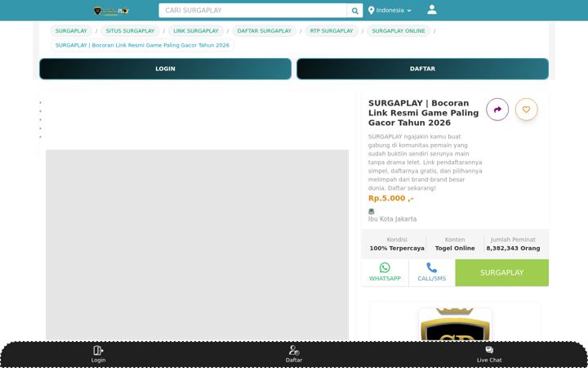Open the user account icon
This screenshot has height=368, width=588.
432,9
